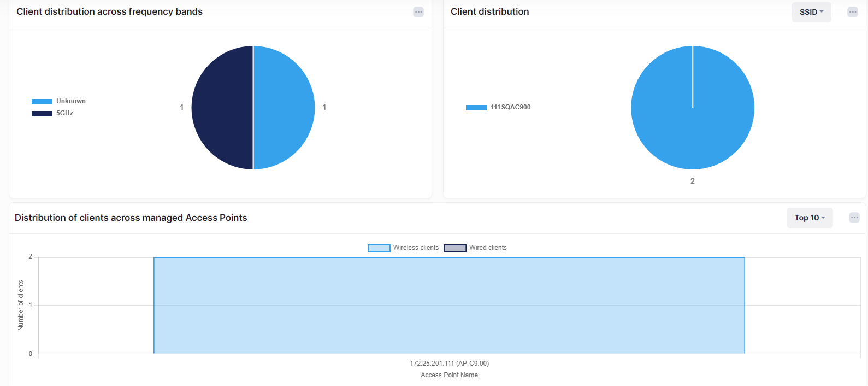Open options menu for Client distribution panel
868x386 pixels.
[x=852, y=12]
